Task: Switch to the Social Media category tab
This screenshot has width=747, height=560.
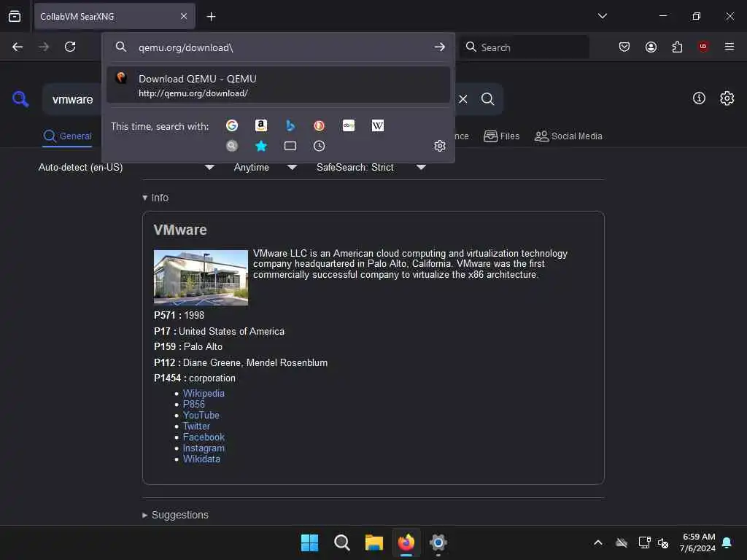Action: [568, 136]
